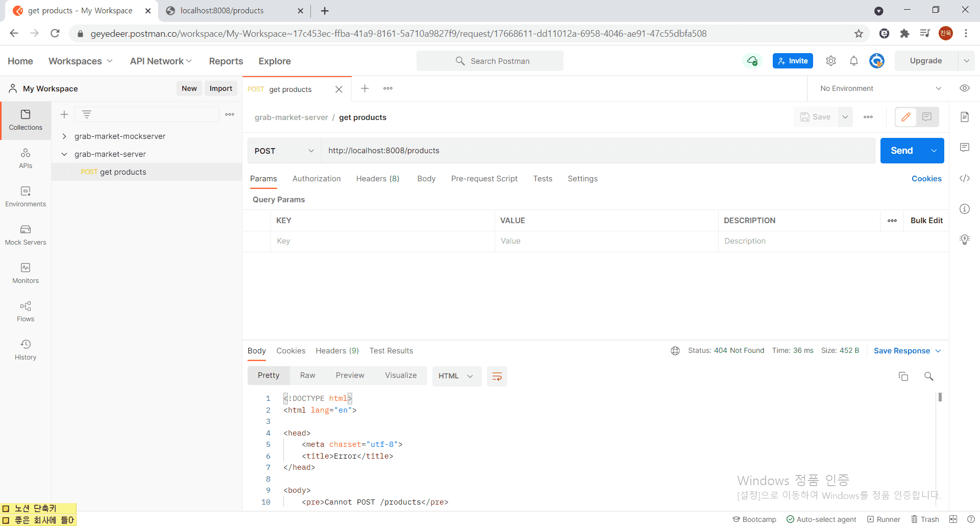
Task: Open the related collections lightbulb icon
Action: (x=965, y=240)
